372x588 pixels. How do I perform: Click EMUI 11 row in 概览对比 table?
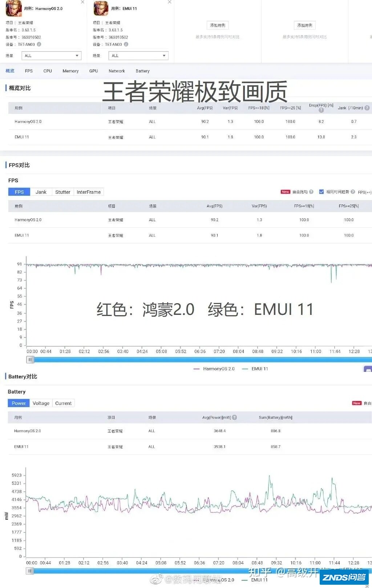(x=190, y=137)
